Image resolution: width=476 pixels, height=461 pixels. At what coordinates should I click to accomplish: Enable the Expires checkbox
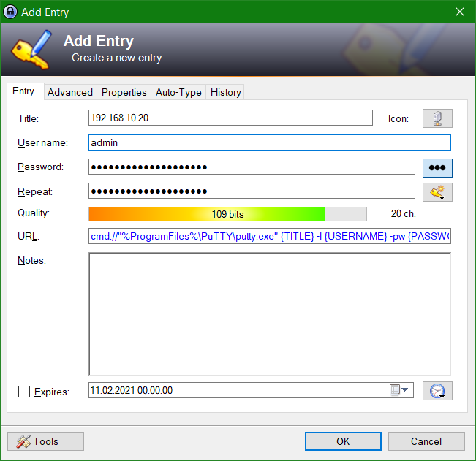24,392
